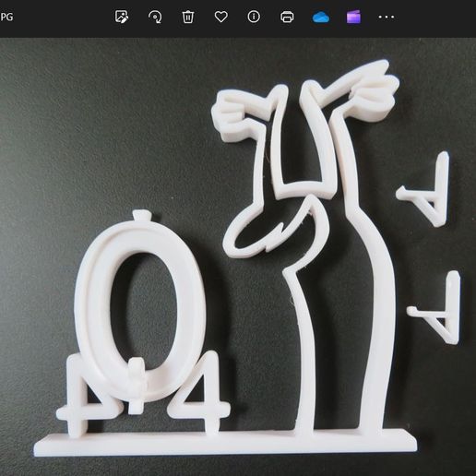
Task: Click the upper small number 4 piece
Action: click(424, 190)
